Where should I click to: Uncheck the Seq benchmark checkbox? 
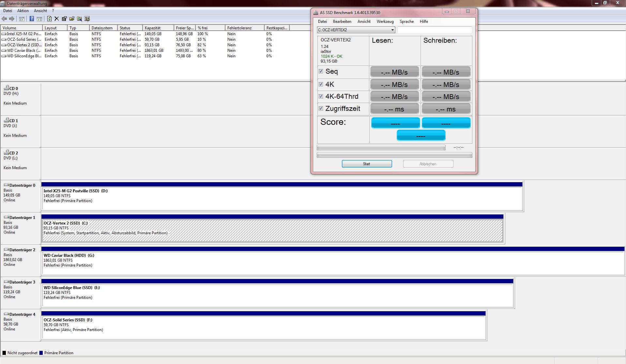point(321,71)
